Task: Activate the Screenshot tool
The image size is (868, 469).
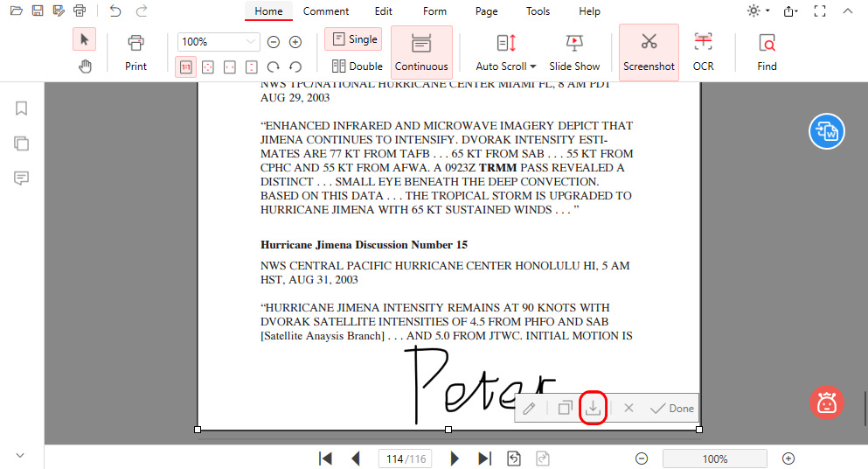Action: click(x=649, y=52)
